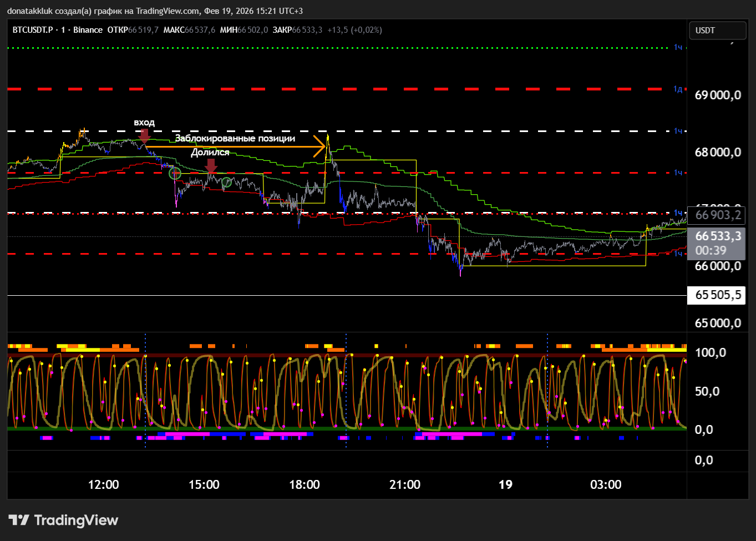Click the red arrow below the "Долился" text
The image size is (756, 541).
211,166
